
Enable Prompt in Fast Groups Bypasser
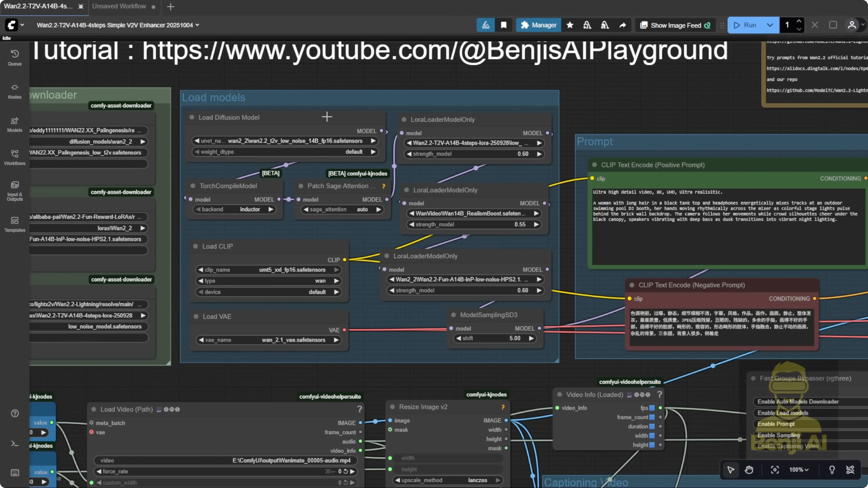775,424
